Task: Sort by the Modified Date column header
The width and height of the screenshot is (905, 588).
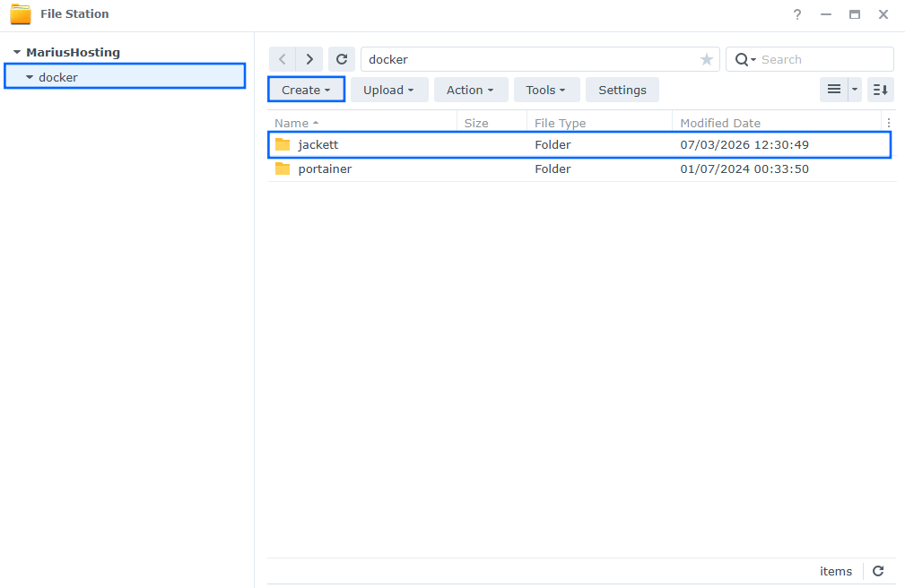Action: click(x=777, y=123)
